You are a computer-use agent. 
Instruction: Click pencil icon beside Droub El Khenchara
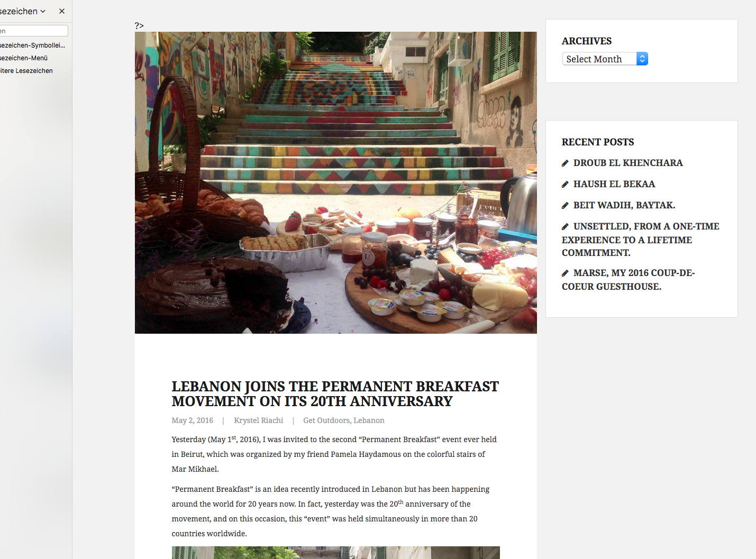(x=565, y=163)
